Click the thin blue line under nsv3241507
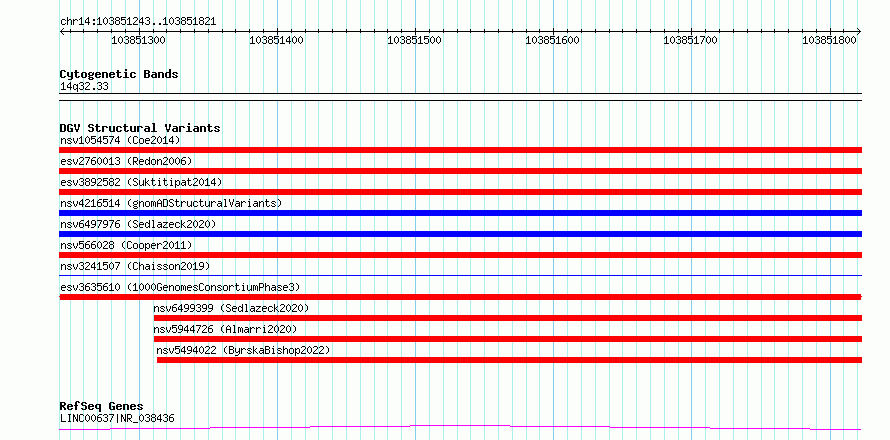The height and width of the screenshot is (440, 890). (x=461, y=275)
